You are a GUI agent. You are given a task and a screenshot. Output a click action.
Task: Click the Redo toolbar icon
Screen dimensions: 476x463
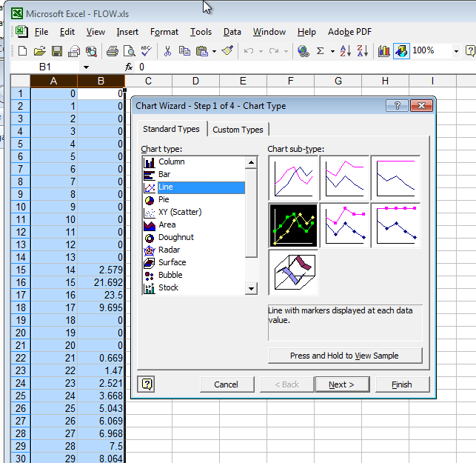[274, 50]
